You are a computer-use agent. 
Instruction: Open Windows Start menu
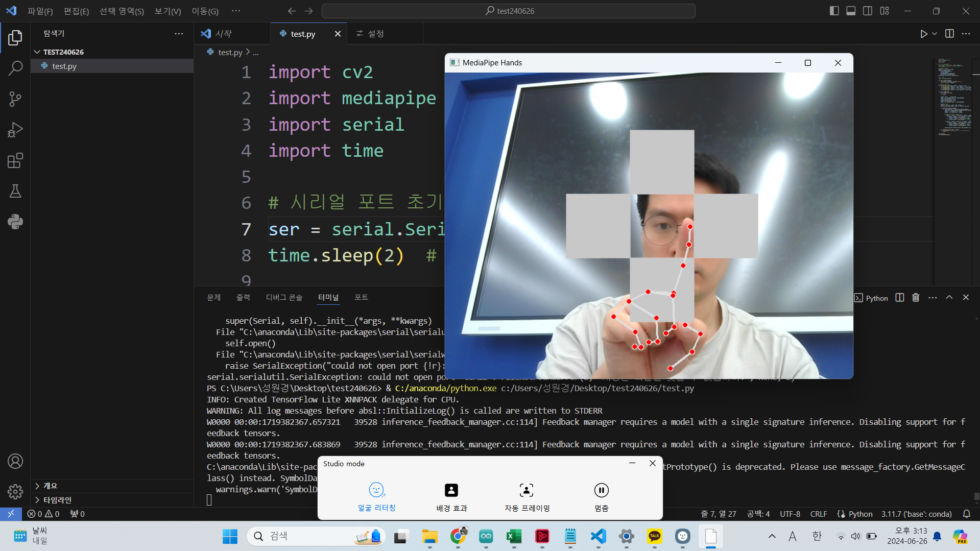(x=230, y=536)
